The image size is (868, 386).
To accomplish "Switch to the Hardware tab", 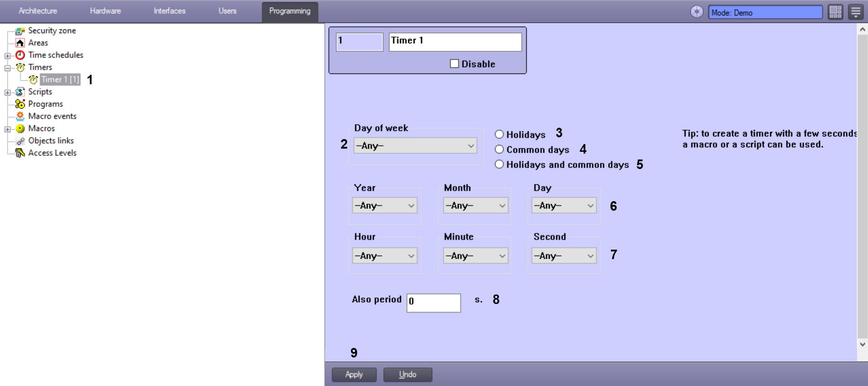I will coord(106,11).
